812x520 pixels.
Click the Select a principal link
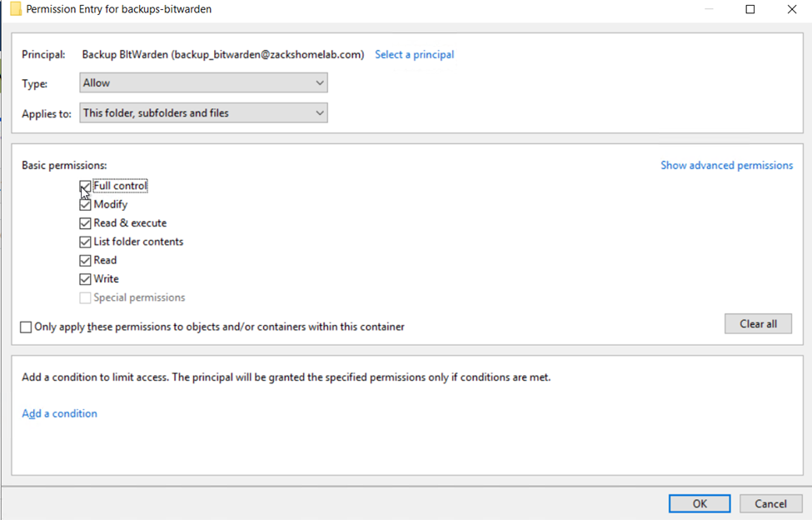pos(414,54)
